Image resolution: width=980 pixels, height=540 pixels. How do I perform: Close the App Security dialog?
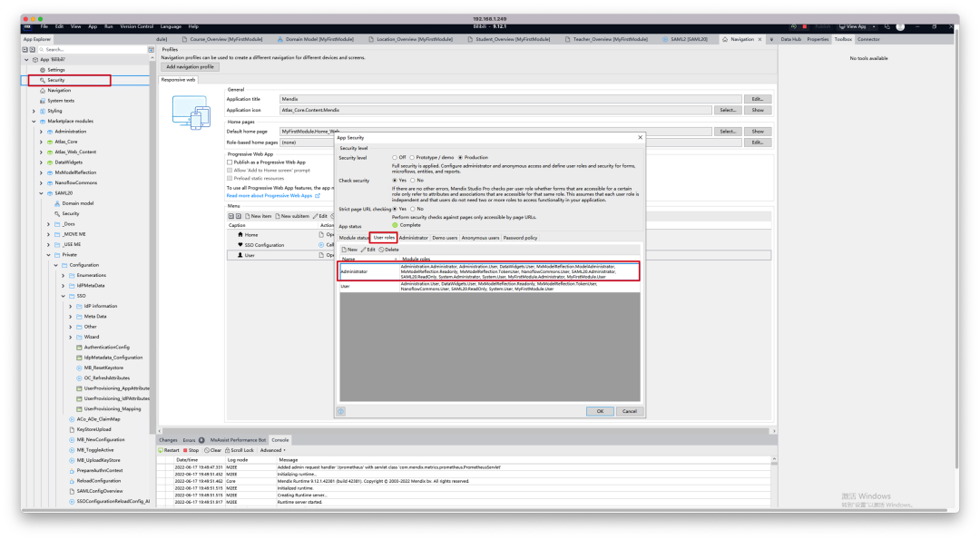click(640, 138)
